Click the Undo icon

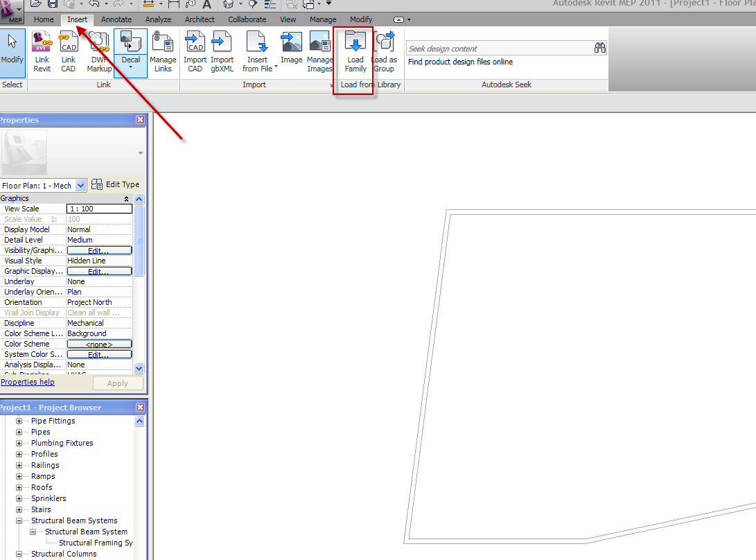pos(94,4)
